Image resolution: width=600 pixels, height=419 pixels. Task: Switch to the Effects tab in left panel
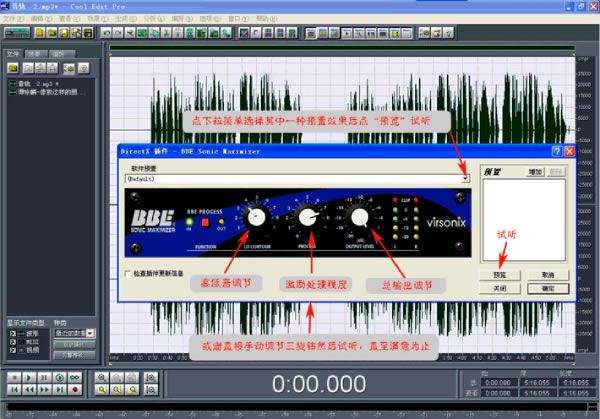(x=35, y=53)
